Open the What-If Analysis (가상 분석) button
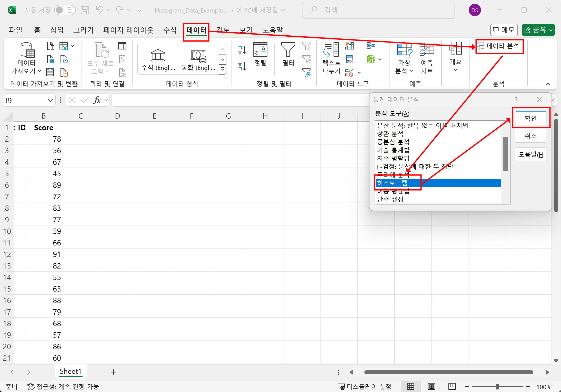This screenshot has height=392, width=561. [404, 58]
